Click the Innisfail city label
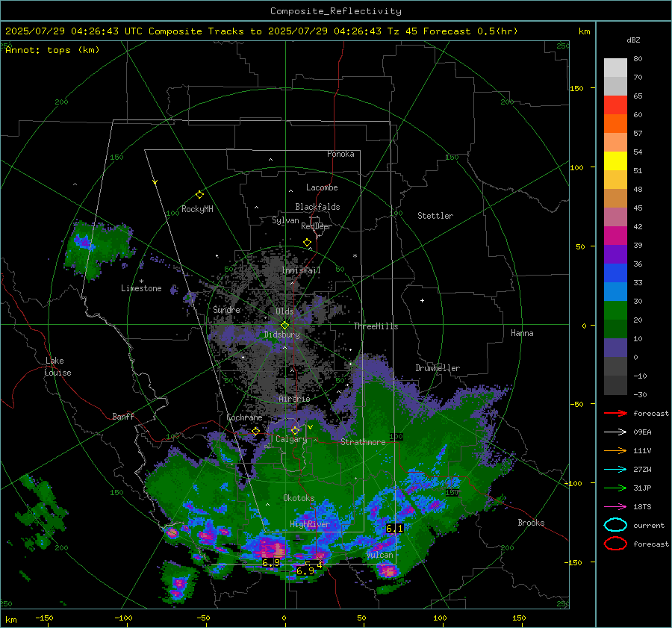This screenshot has width=672, height=628. pos(301,270)
